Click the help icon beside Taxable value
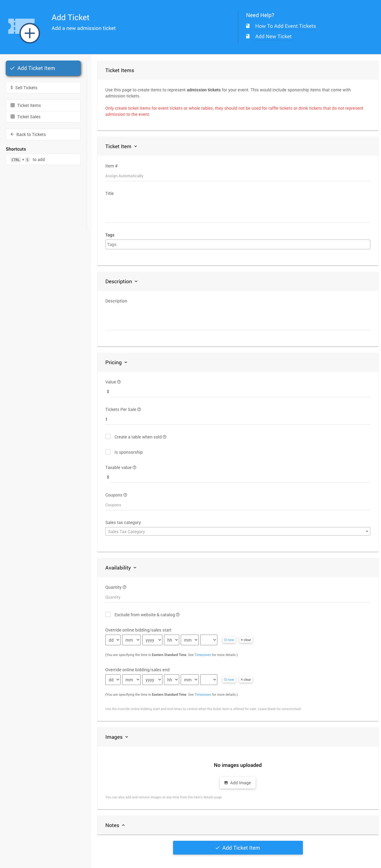 [x=134, y=467]
